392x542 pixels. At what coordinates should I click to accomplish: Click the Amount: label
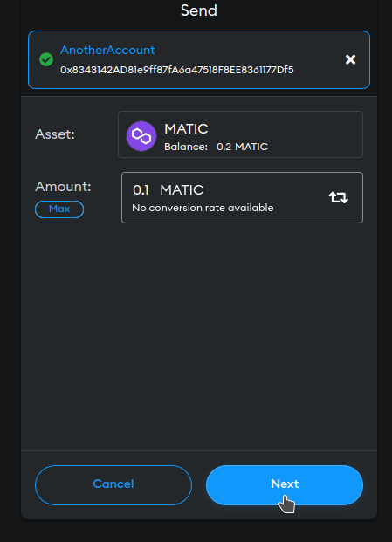(x=63, y=187)
